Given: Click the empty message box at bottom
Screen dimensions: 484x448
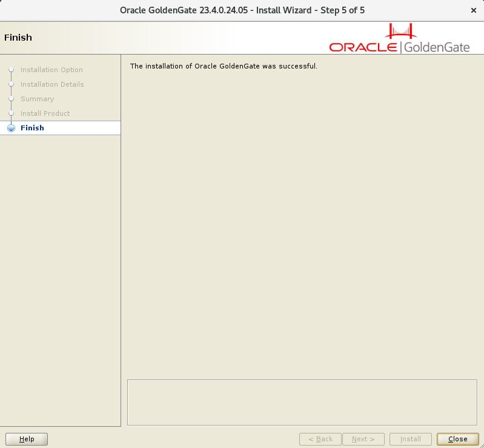Looking at the screenshot, I should [x=302, y=403].
